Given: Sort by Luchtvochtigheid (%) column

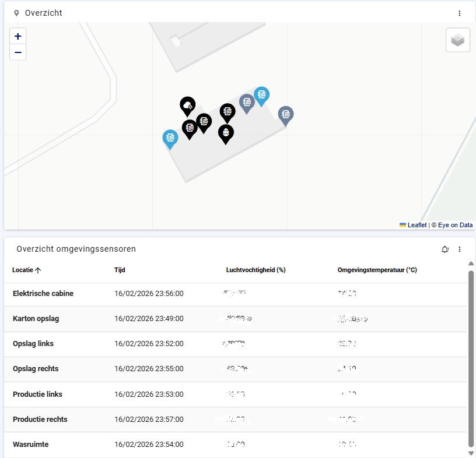Looking at the screenshot, I should (256, 270).
